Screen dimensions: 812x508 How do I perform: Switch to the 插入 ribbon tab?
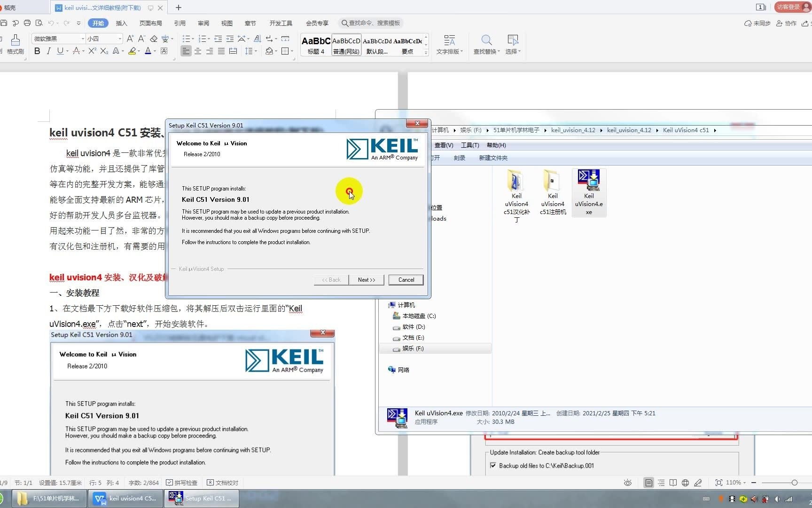121,23
